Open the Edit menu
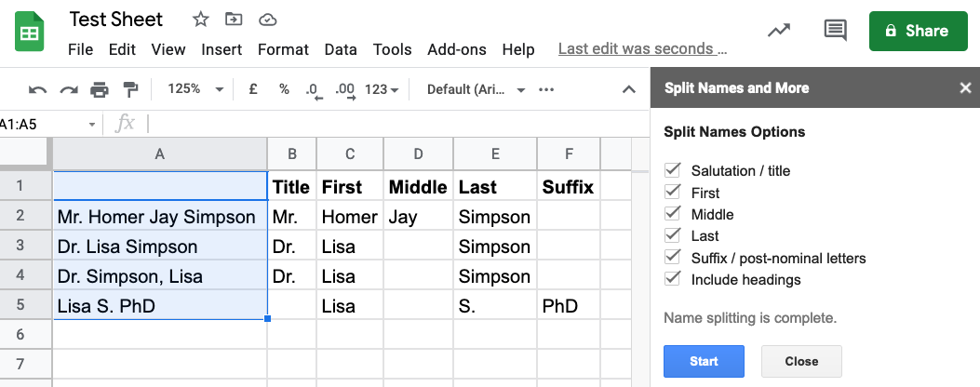Image resolution: width=980 pixels, height=387 pixels. pyautogui.click(x=122, y=49)
